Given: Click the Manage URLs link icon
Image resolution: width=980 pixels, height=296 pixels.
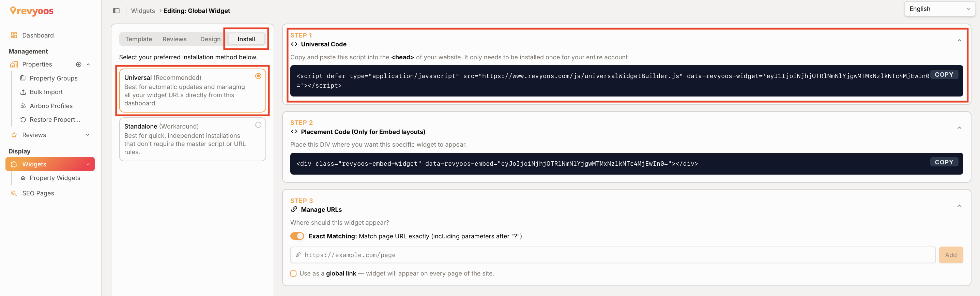Looking at the screenshot, I should tap(294, 209).
